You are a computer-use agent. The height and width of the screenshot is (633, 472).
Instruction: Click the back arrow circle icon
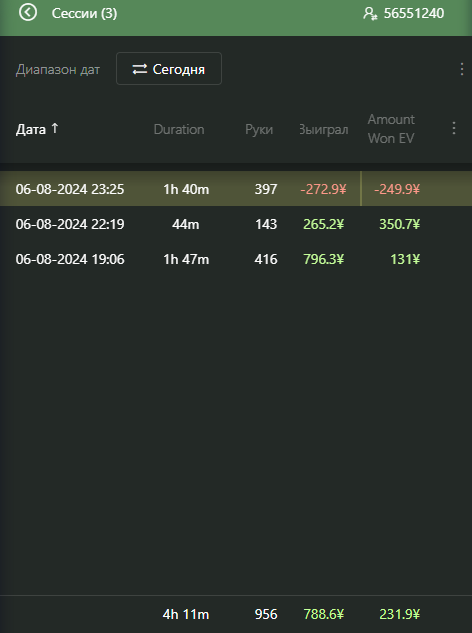click(28, 13)
